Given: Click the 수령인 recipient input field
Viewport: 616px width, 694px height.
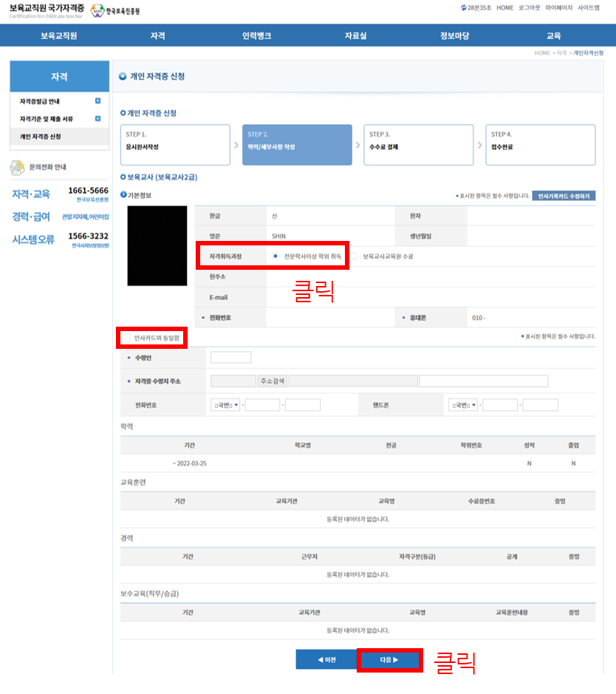Looking at the screenshot, I should pos(230,358).
